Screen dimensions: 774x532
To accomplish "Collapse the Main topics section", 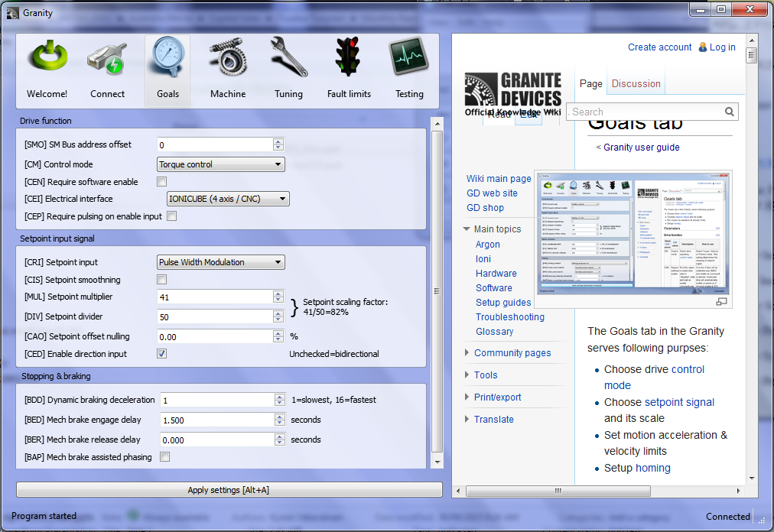I will (467, 229).
